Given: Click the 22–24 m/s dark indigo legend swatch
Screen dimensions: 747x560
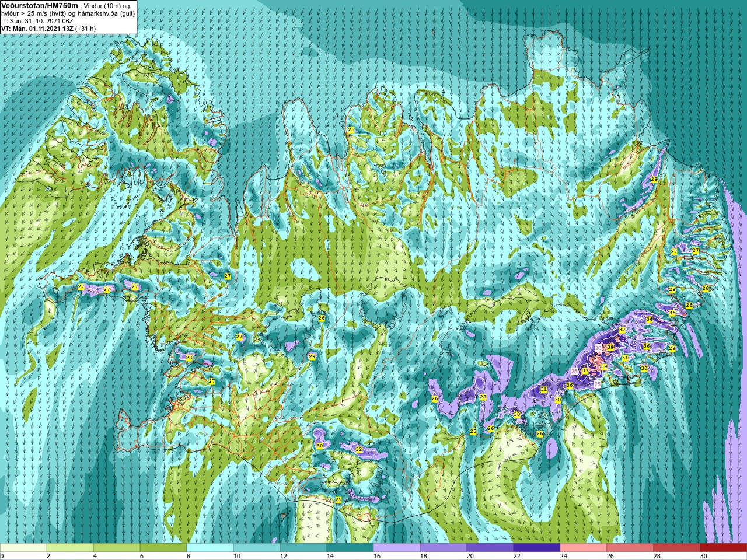Looking at the screenshot, I should point(537,548).
